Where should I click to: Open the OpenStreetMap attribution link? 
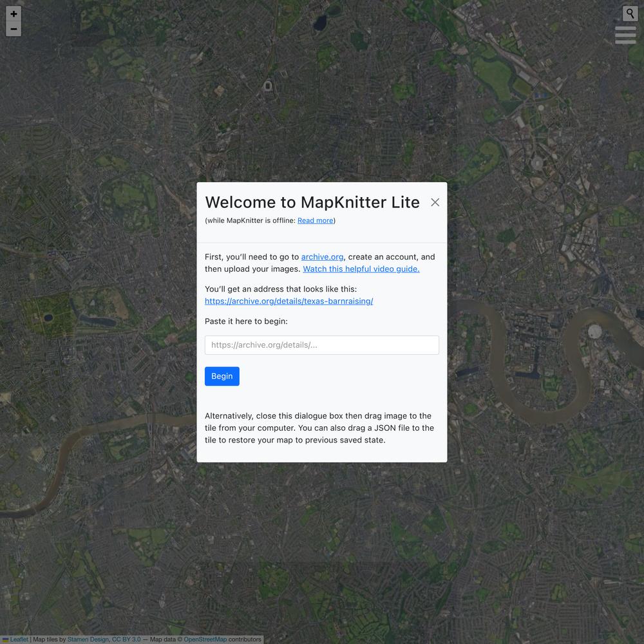(x=205, y=639)
